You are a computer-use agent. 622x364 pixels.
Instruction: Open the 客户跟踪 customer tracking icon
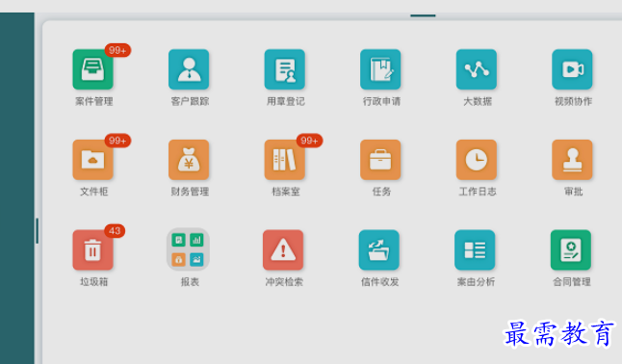189,69
